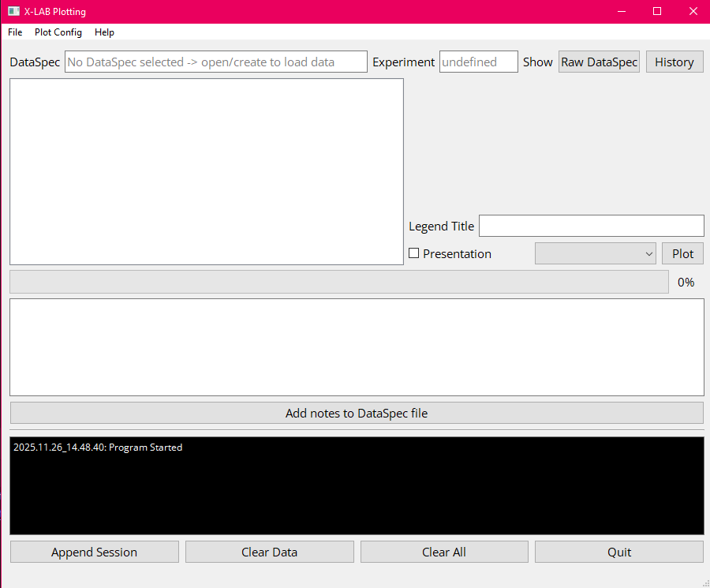Click the Experiment field showing undefined

coord(478,62)
